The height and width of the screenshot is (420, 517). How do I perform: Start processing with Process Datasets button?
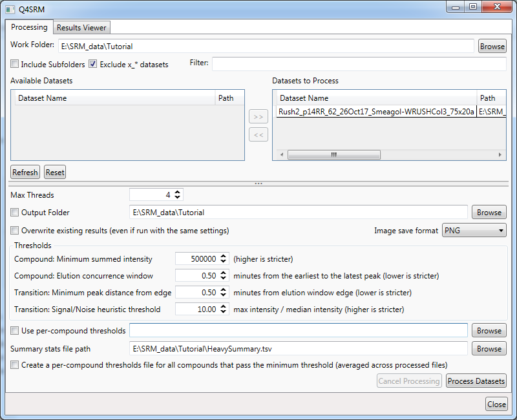coord(476,381)
